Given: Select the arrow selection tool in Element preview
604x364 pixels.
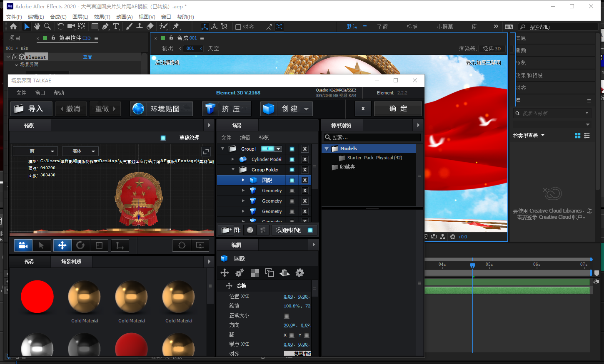Looking at the screenshot, I should (41, 245).
